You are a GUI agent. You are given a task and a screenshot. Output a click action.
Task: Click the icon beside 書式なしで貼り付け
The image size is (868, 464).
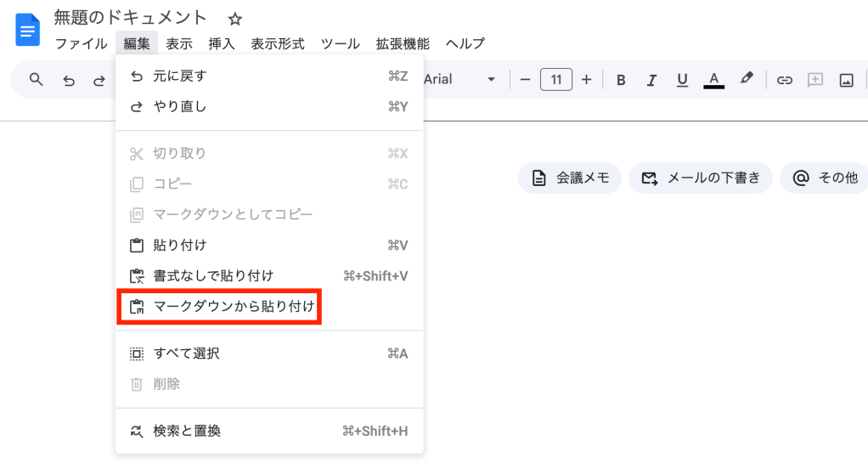136,275
